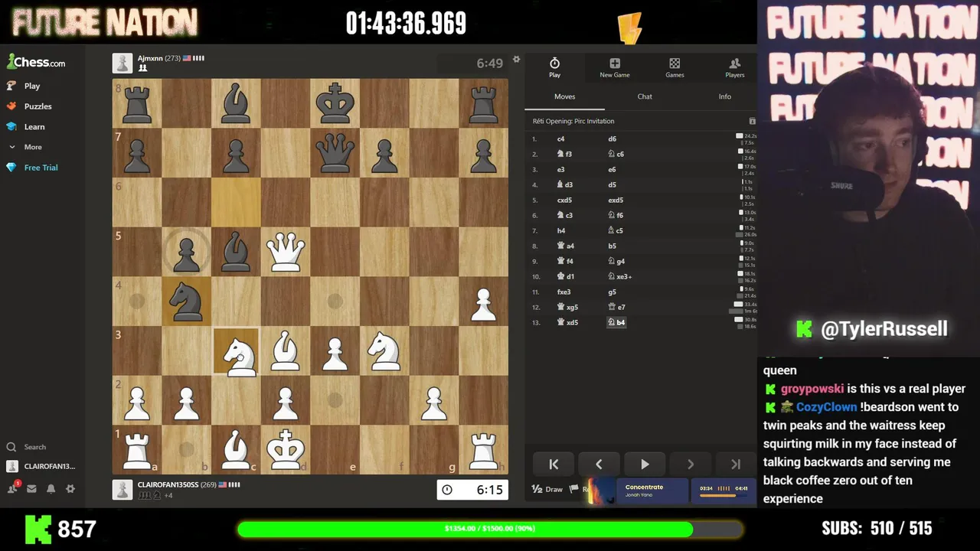Screen dimensions: 980x551
Task: Go forward one move
Action: (x=690, y=465)
